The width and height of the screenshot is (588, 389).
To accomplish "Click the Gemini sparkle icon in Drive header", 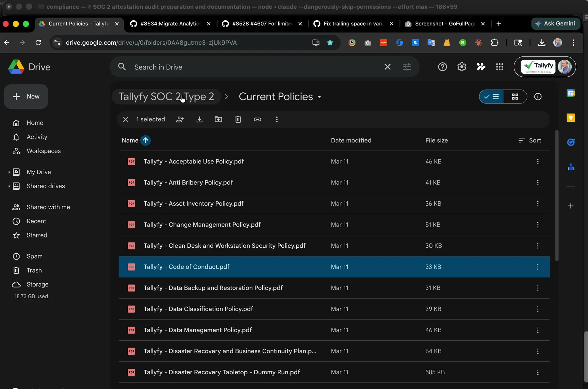I will [x=481, y=67].
